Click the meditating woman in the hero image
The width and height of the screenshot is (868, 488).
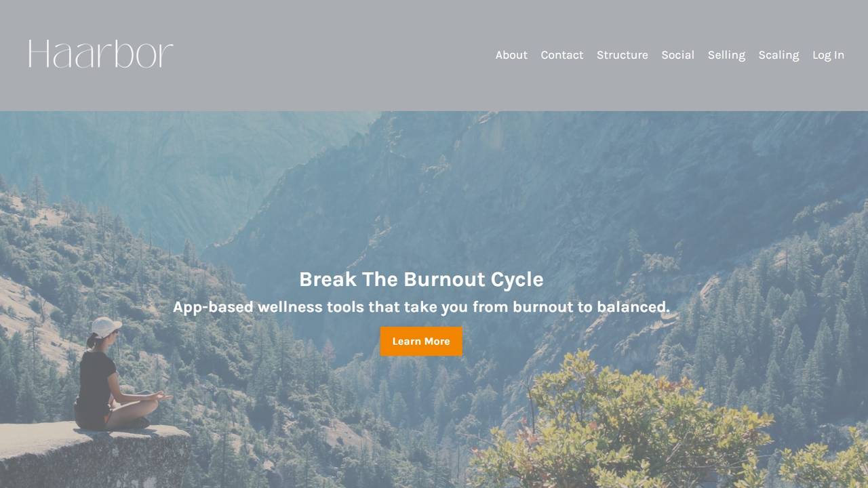coord(115,376)
